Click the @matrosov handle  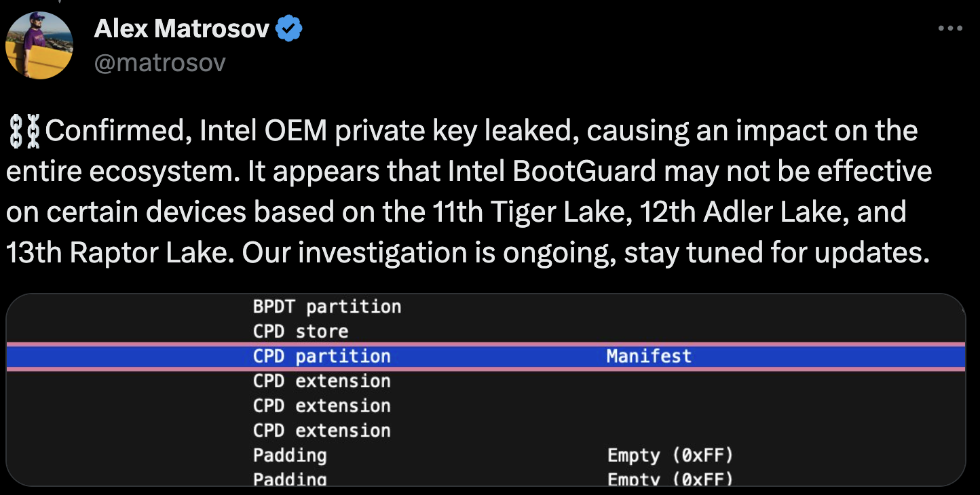[159, 62]
